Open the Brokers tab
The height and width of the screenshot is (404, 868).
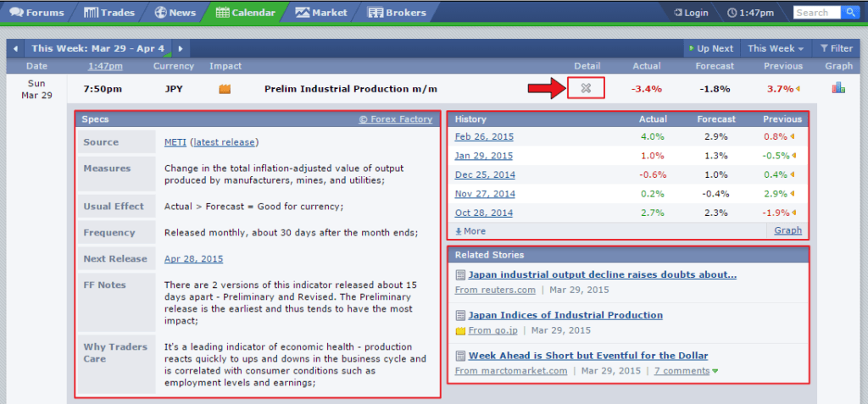click(x=397, y=13)
